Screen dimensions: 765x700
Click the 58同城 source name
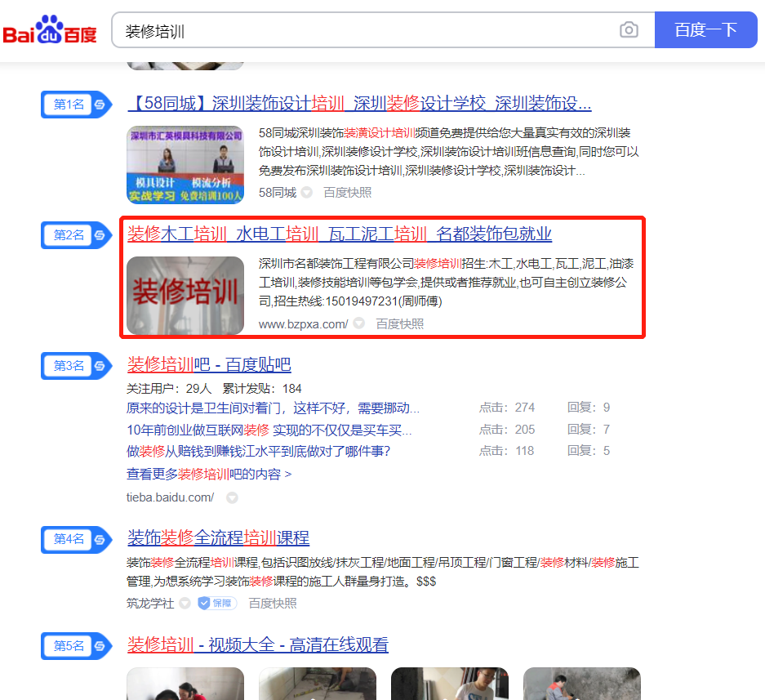pyautogui.click(x=277, y=193)
